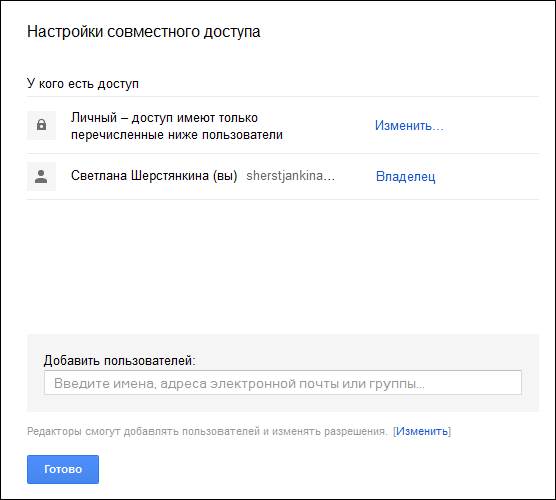
Task: Click the Добавить пользователей: label
Action: (119, 361)
